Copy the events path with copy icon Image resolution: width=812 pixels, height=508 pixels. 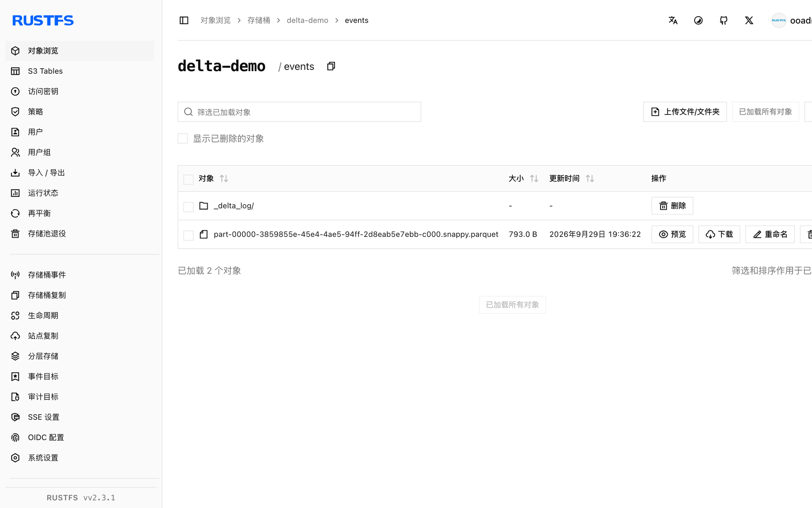click(x=331, y=66)
